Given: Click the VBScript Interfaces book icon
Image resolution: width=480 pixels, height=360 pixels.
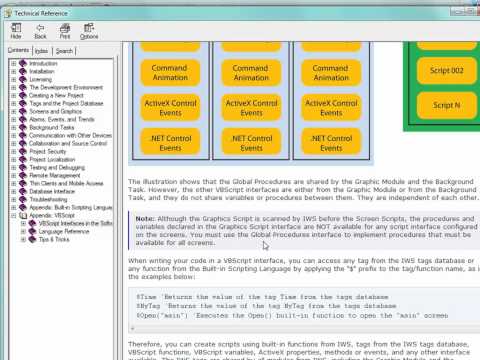Looking at the screenshot, I should click(x=32, y=223).
